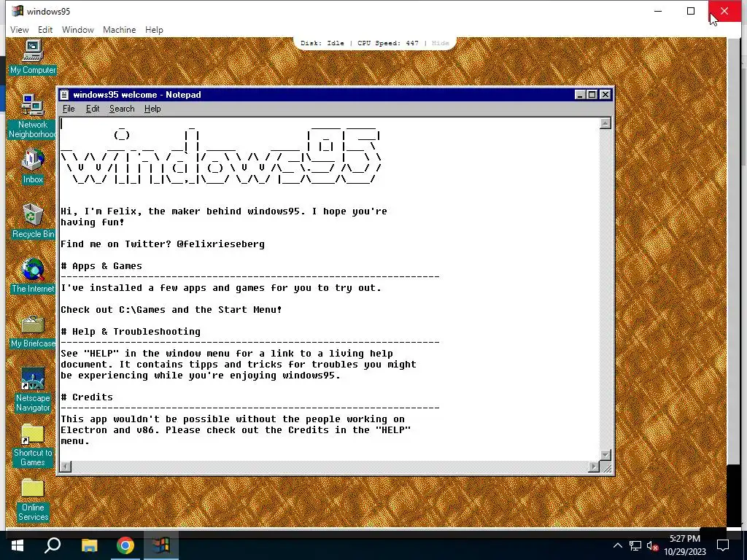Screen dimensions: 747x560
Task: Click the 5:27 PM clock on taskbar
Action: (x=684, y=539)
